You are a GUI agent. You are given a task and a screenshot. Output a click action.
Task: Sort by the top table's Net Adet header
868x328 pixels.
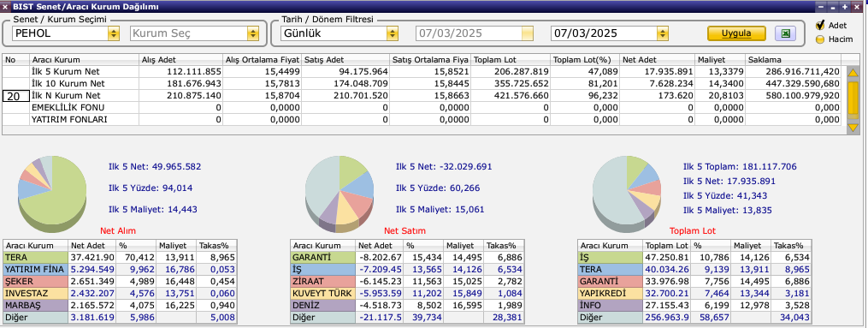(x=657, y=59)
